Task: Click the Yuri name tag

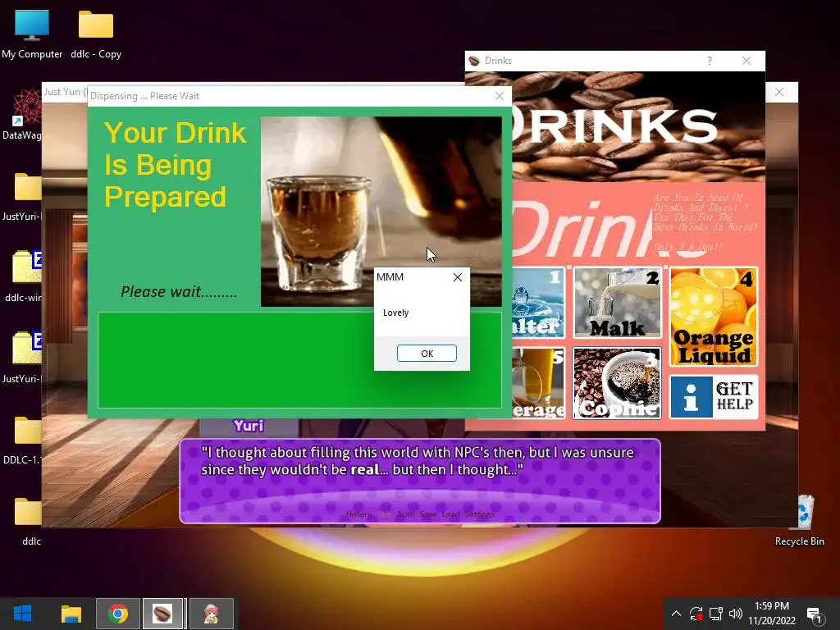Action: point(249,426)
